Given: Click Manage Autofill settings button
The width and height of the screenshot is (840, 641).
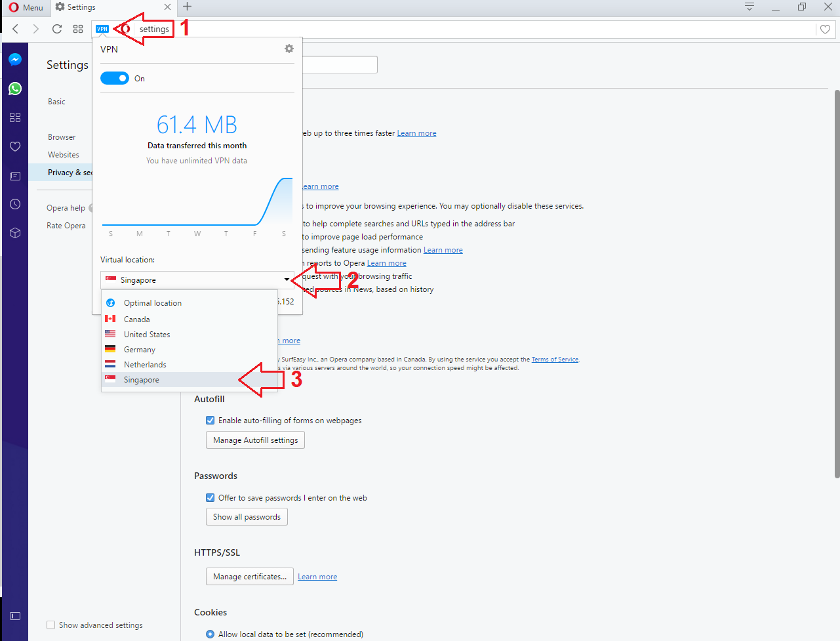Looking at the screenshot, I should 255,440.
